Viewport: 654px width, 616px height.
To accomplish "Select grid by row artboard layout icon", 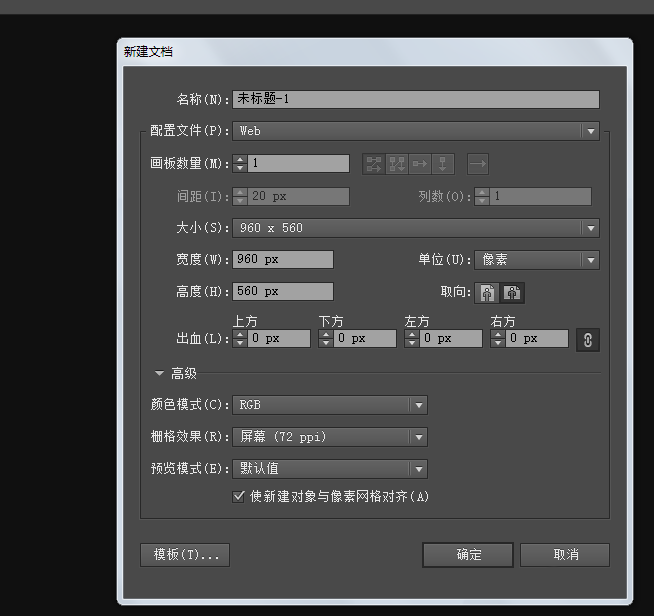I will point(374,164).
